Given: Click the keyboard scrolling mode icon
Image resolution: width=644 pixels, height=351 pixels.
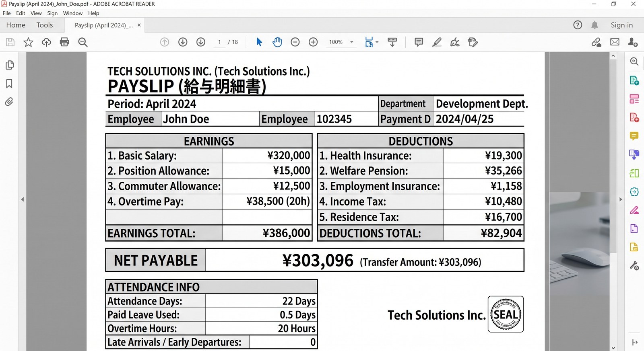Looking at the screenshot, I should (392, 42).
